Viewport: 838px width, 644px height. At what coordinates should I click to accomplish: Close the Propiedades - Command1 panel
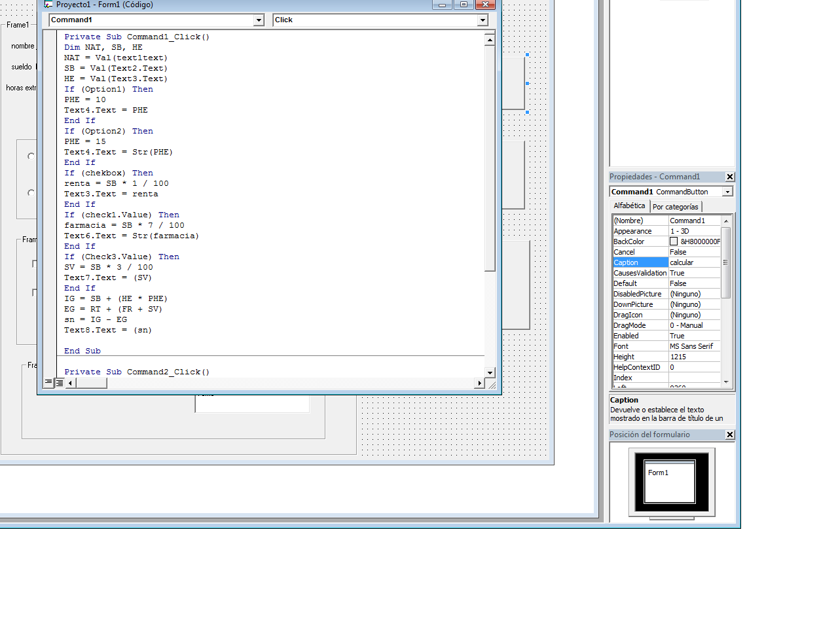(x=730, y=177)
